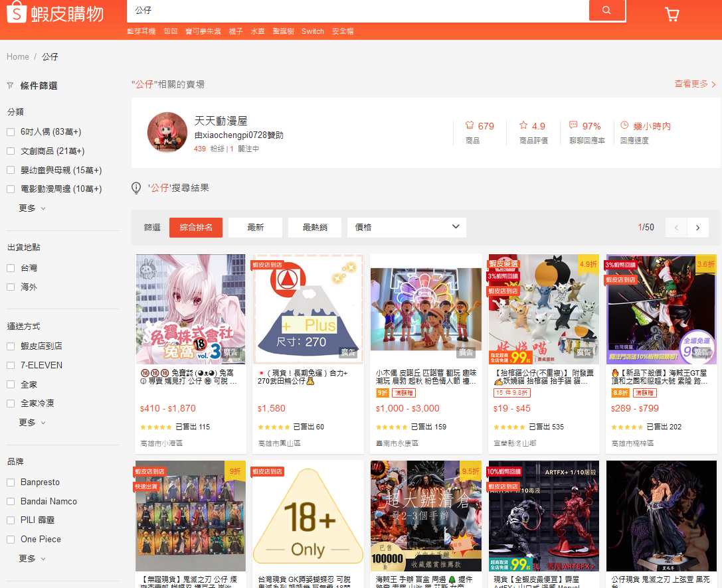Enable the 蝦皮店到店 delivery checkbox
722x588 pixels.
(x=11, y=346)
